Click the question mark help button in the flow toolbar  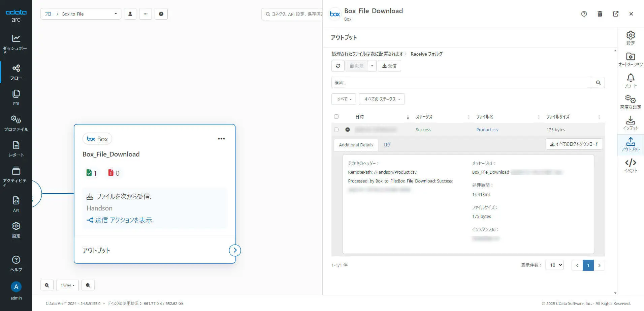click(x=161, y=14)
